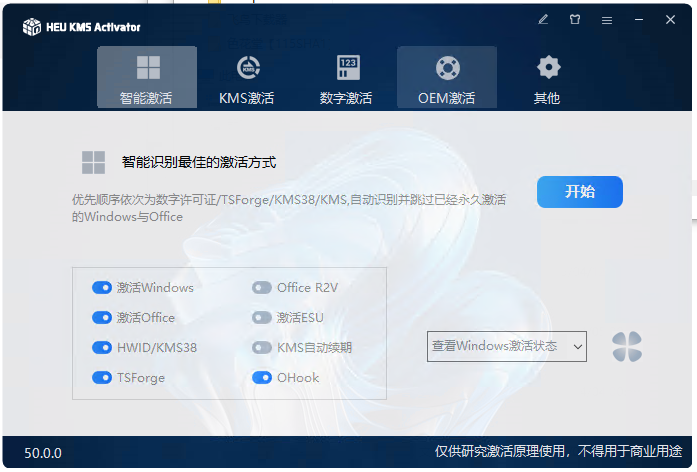Click the Windows logo beside 智能识别 heading

tap(94, 162)
